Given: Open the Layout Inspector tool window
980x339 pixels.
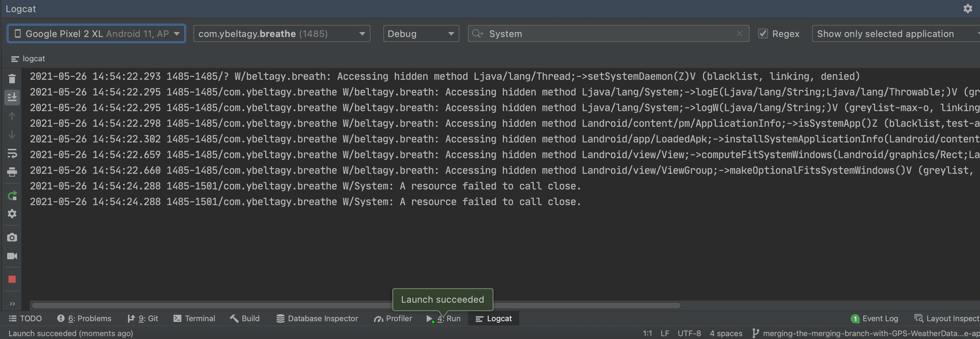Looking at the screenshot, I should (x=947, y=318).
